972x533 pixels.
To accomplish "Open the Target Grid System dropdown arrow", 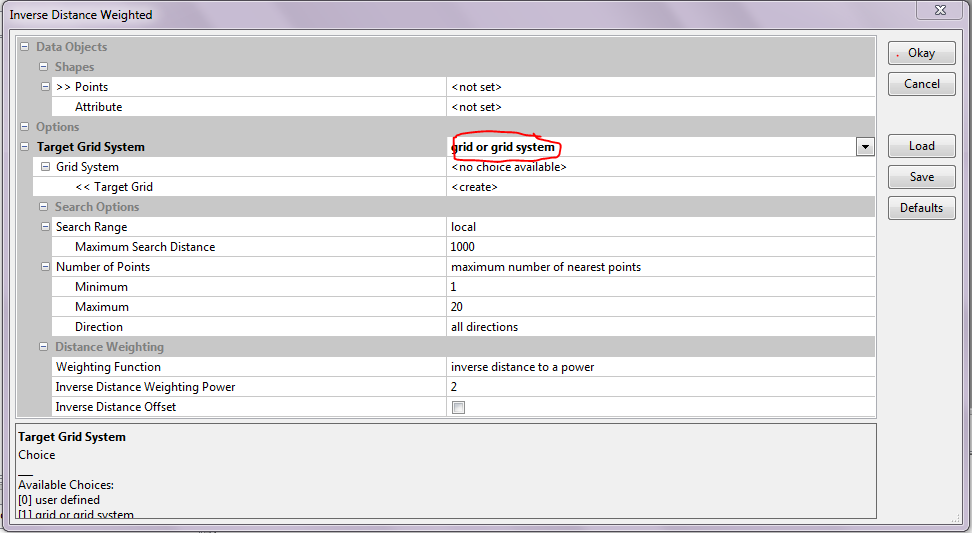I will coord(865,147).
